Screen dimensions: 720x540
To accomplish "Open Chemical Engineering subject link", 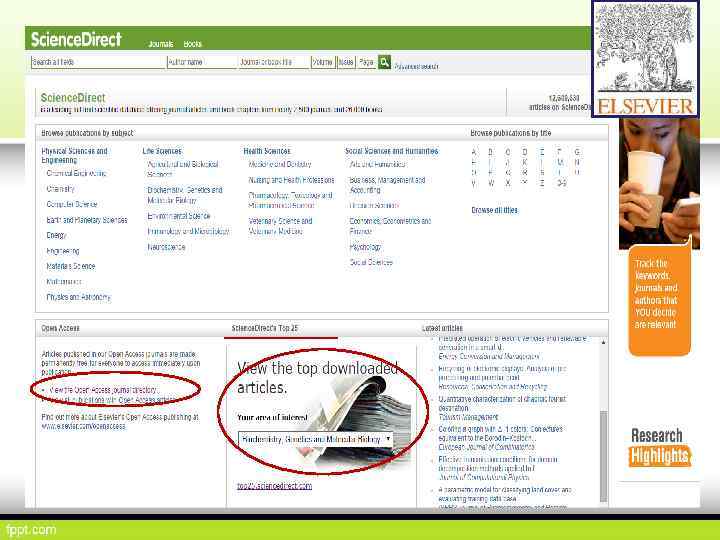I will (x=76, y=173).
